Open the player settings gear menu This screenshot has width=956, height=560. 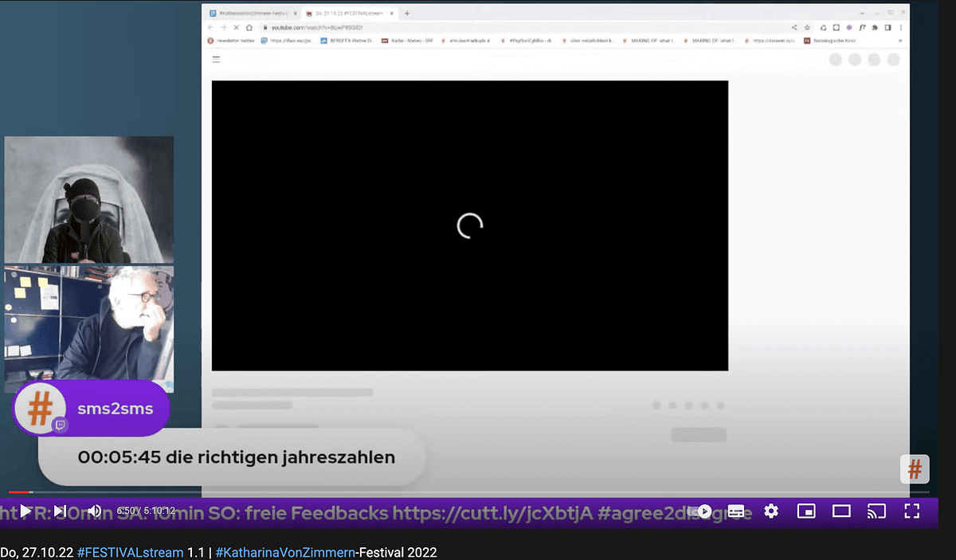click(x=771, y=511)
